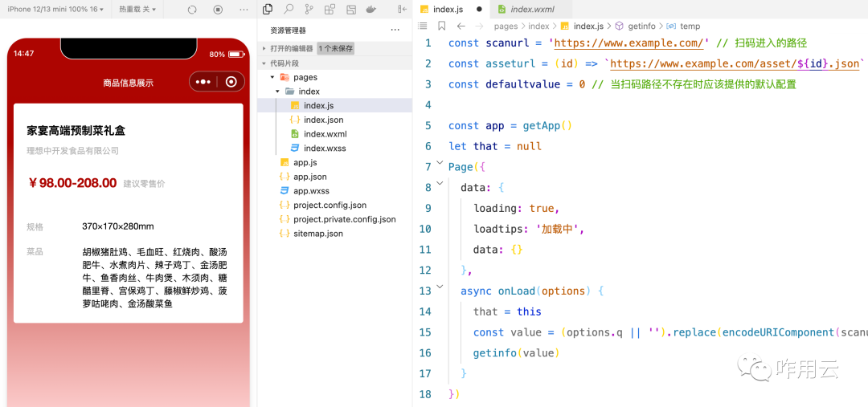Collapse the sidebar with the arrow icon

(403, 9)
